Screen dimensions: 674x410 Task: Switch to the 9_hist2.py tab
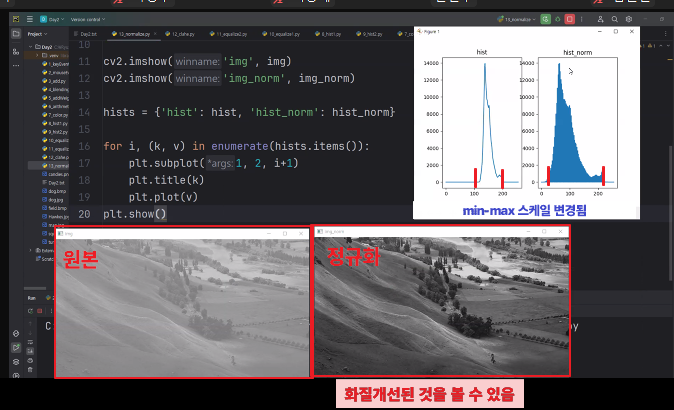click(370, 34)
